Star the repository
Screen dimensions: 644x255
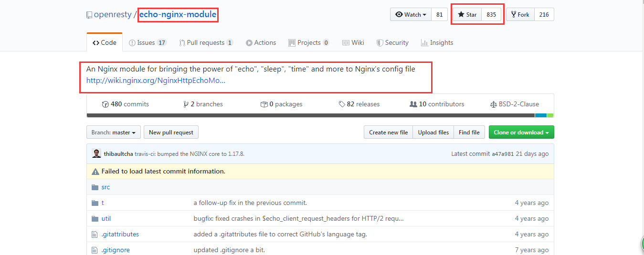pyautogui.click(x=467, y=15)
